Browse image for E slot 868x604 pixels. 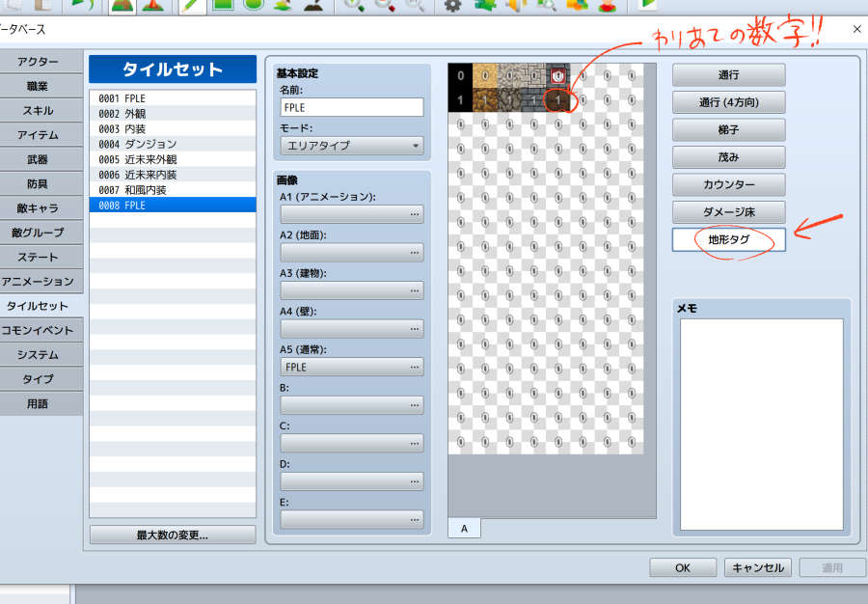352,519
